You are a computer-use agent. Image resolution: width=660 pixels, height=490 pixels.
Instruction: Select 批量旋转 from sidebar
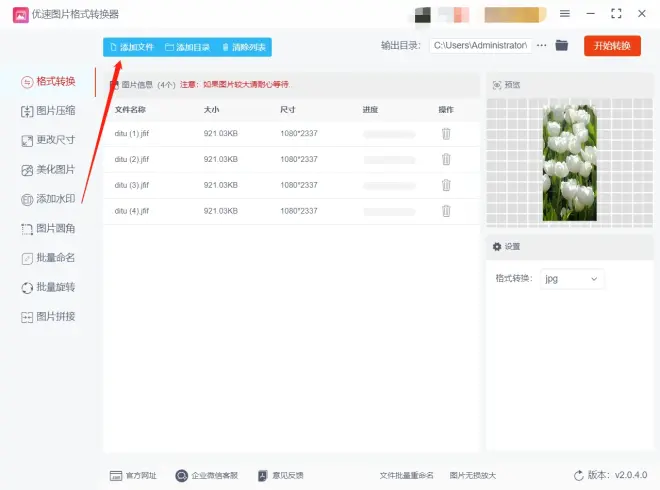[49, 288]
